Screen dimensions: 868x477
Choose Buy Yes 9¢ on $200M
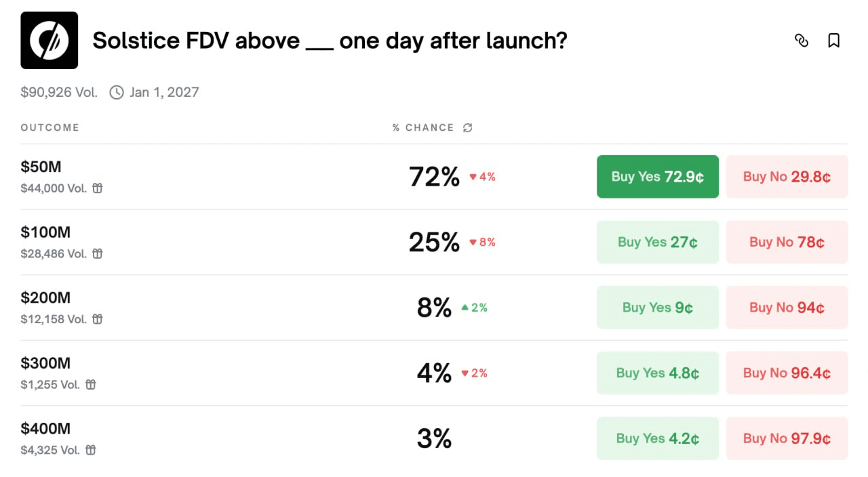(x=657, y=308)
